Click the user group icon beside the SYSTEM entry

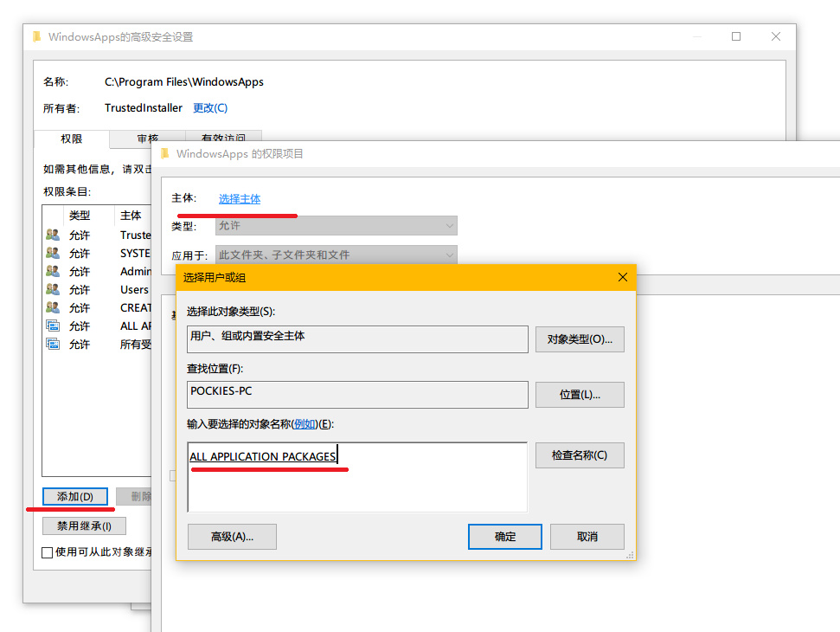coord(53,253)
